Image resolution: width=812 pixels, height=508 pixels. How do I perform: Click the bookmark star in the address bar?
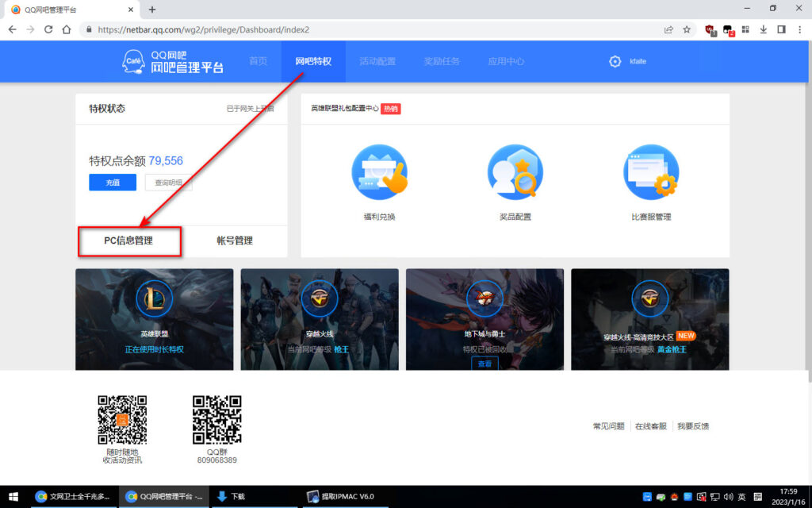coord(688,28)
